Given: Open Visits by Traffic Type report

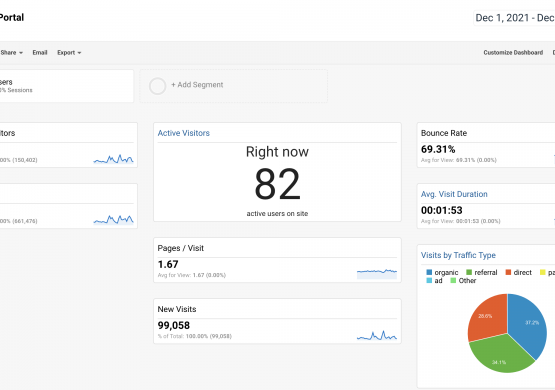Looking at the screenshot, I should (x=458, y=255).
